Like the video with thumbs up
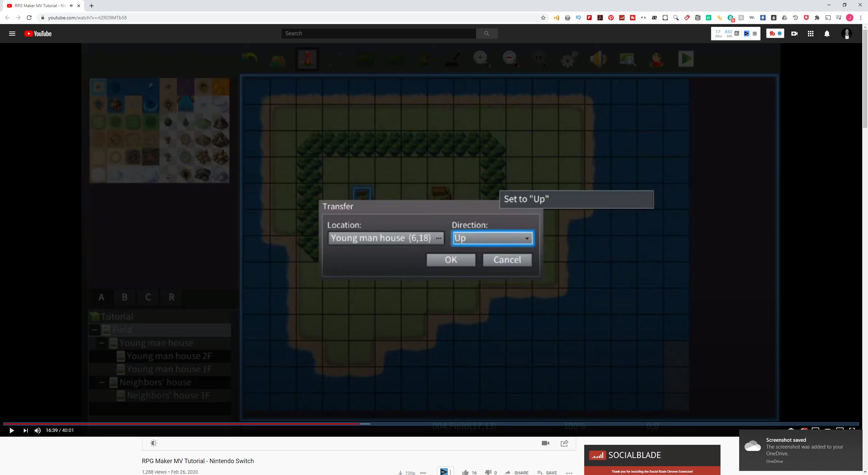The height and width of the screenshot is (475, 868). 466,472
